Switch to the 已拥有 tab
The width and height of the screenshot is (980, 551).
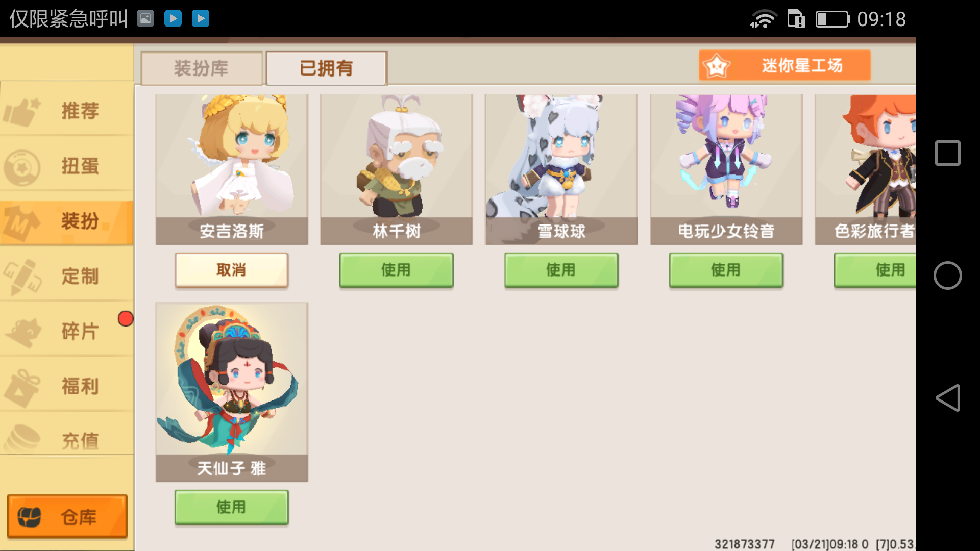(327, 68)
